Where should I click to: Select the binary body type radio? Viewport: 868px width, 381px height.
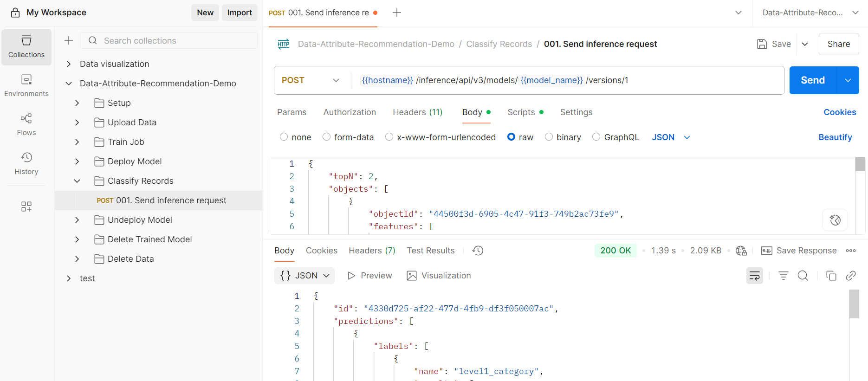click(x=549, y=137)
